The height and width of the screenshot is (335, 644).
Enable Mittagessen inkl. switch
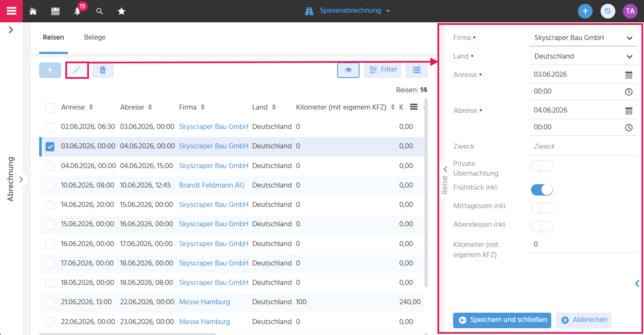(x=542, y=208)
